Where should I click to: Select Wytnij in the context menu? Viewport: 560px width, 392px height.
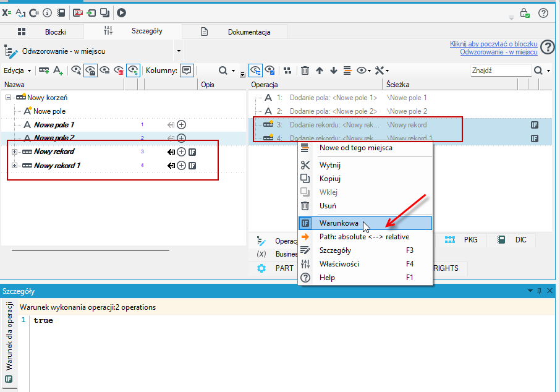click(x=365, y=165)
